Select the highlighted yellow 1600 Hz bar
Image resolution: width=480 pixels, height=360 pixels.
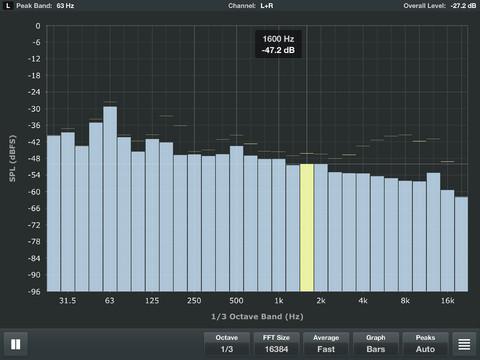coord(307,228)
